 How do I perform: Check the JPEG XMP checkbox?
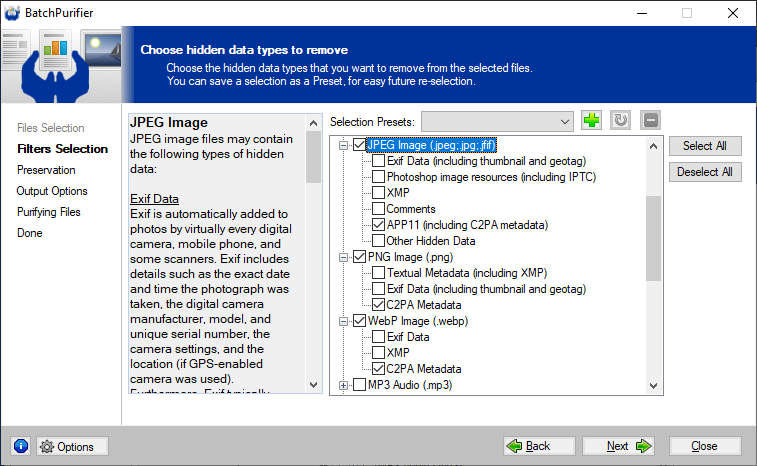tap(378, 193)
